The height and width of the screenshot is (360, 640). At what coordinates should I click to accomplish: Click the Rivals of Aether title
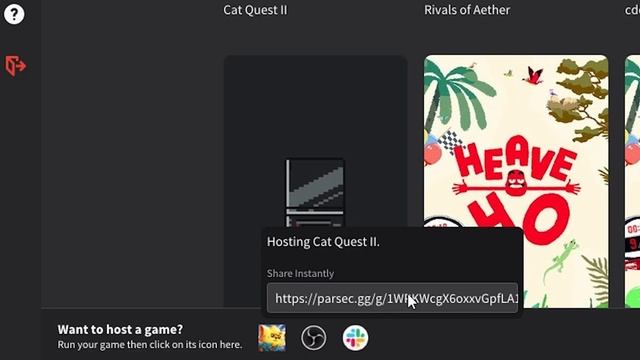coord(467,10)
